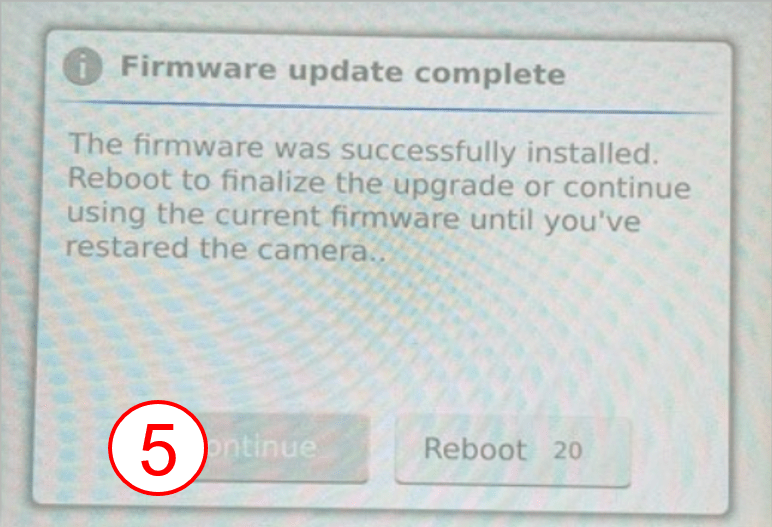Viewport: 772px width, 527px height.
Task: Click the word continue ending second line
Action: [627, 188]
